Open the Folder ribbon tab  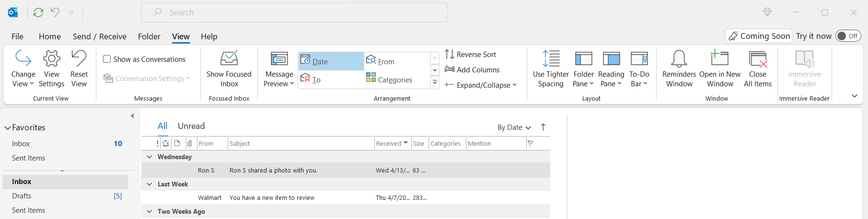[149, 36]
